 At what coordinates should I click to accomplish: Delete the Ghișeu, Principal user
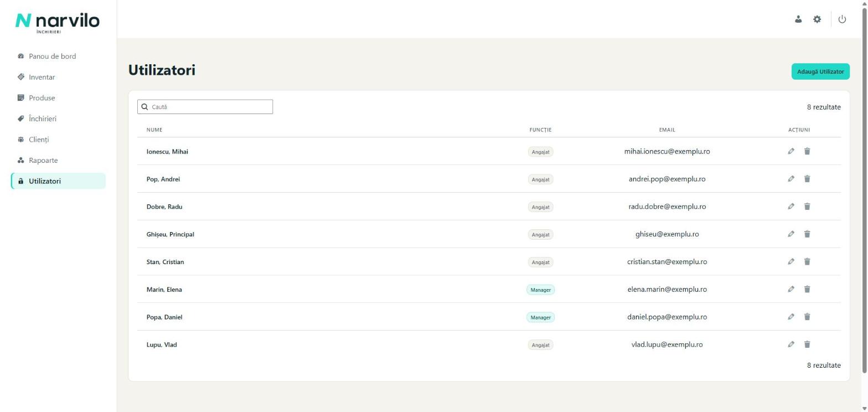point(807,234)
